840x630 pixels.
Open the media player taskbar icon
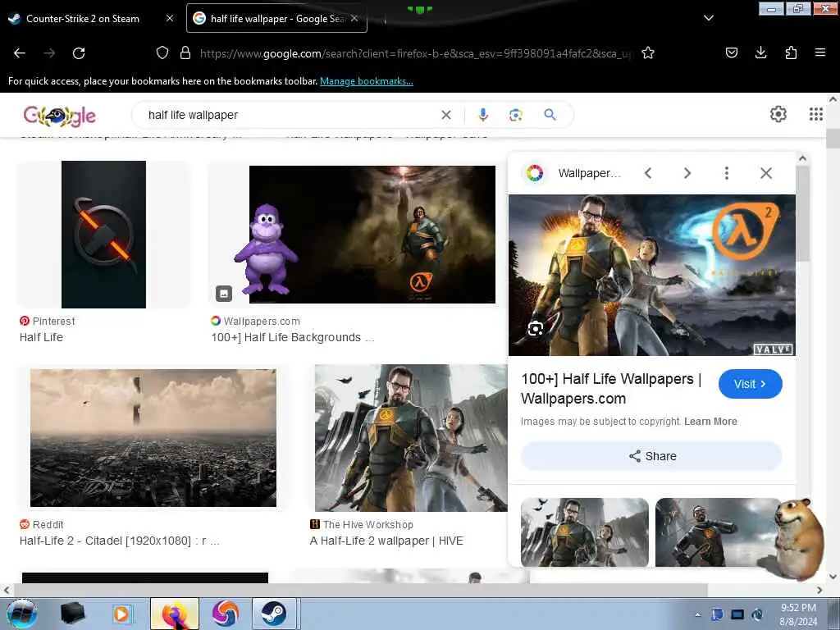(x=121, y=614)
